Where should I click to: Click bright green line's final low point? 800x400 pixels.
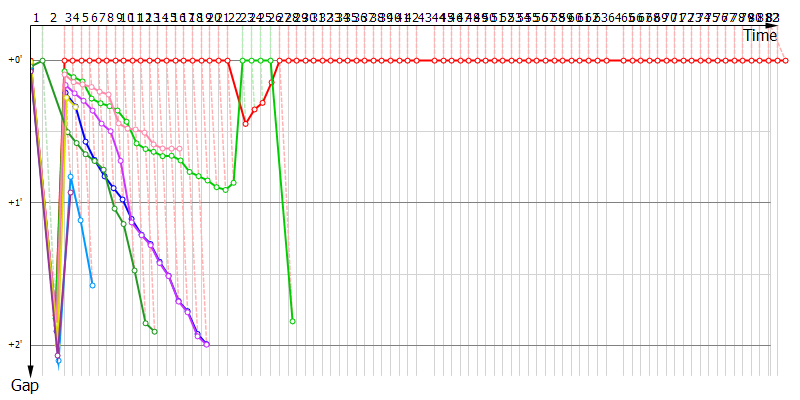[292, 321]
